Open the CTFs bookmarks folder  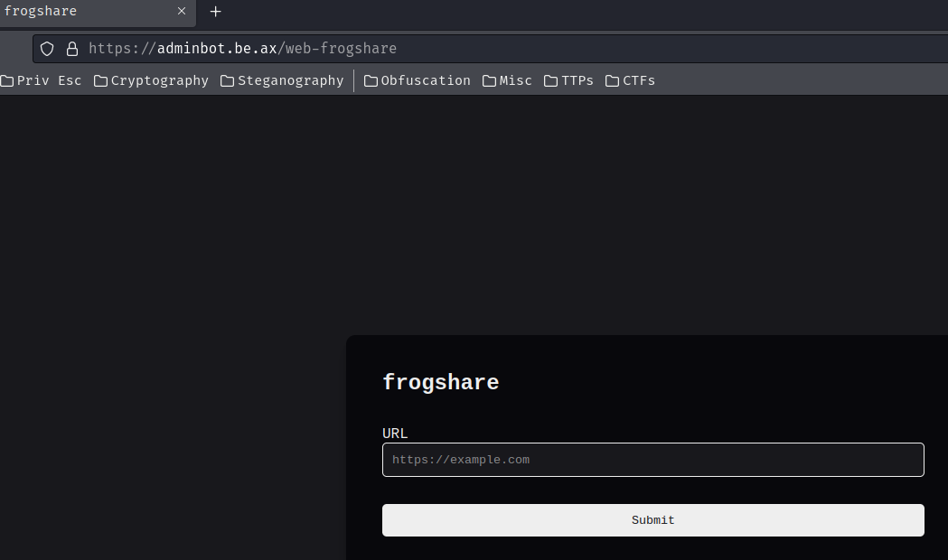point(630,80)
